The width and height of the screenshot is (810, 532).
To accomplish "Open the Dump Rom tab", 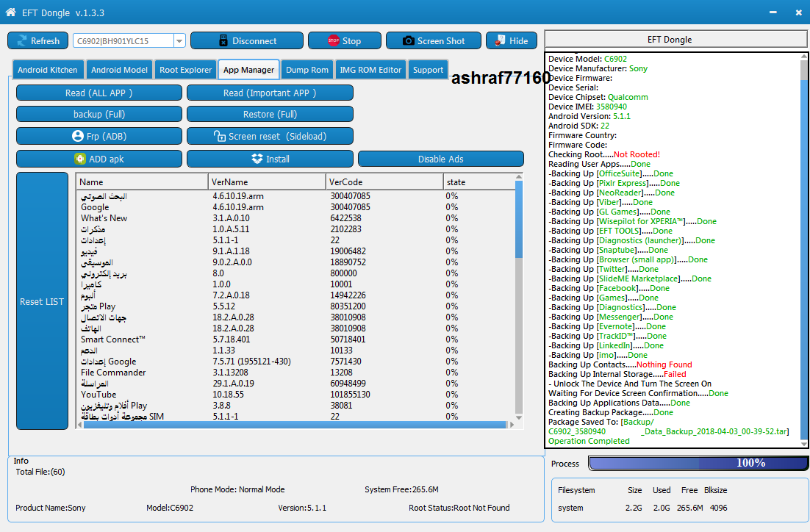I will [x=307, y=70].
